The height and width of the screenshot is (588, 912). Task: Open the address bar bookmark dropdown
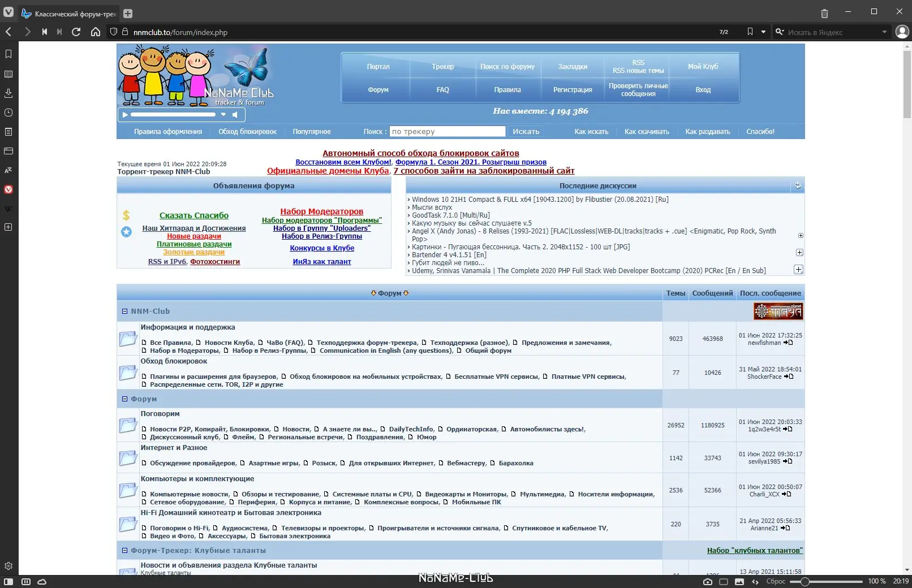point(763,32)
